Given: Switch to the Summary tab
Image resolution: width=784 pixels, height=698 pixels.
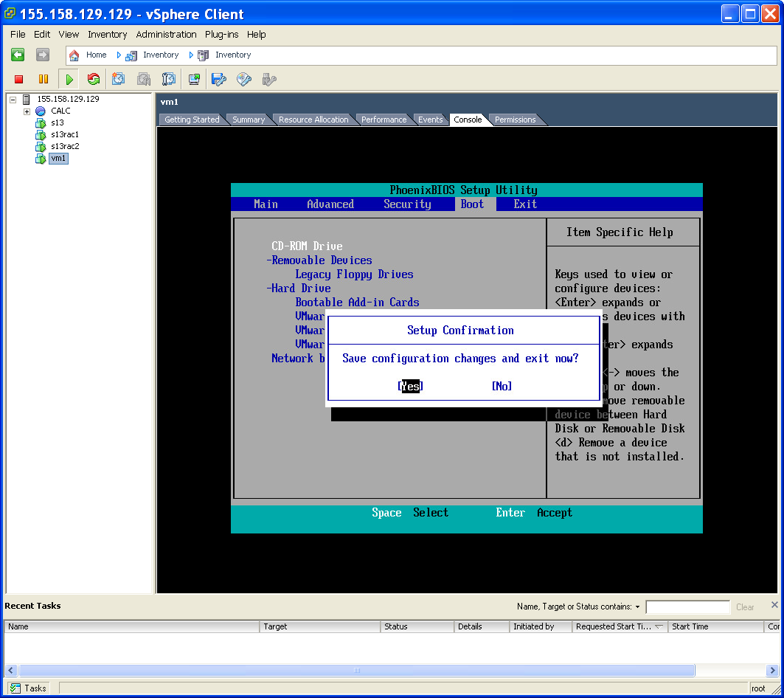Looking at the screenshot, I should 249,120.
